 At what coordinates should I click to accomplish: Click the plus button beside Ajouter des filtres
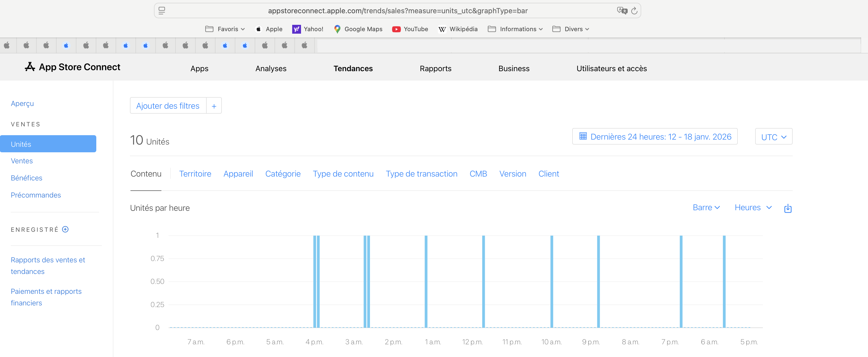(214, 106)
